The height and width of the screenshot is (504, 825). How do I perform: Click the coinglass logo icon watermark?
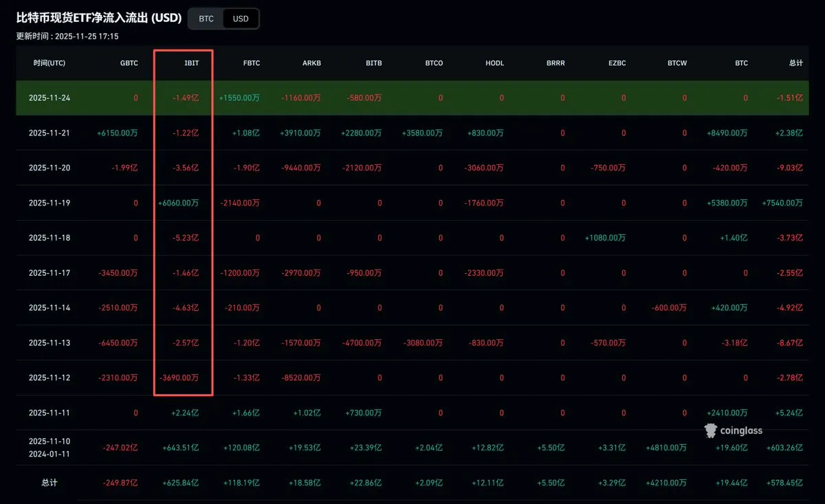click(711, 431)
